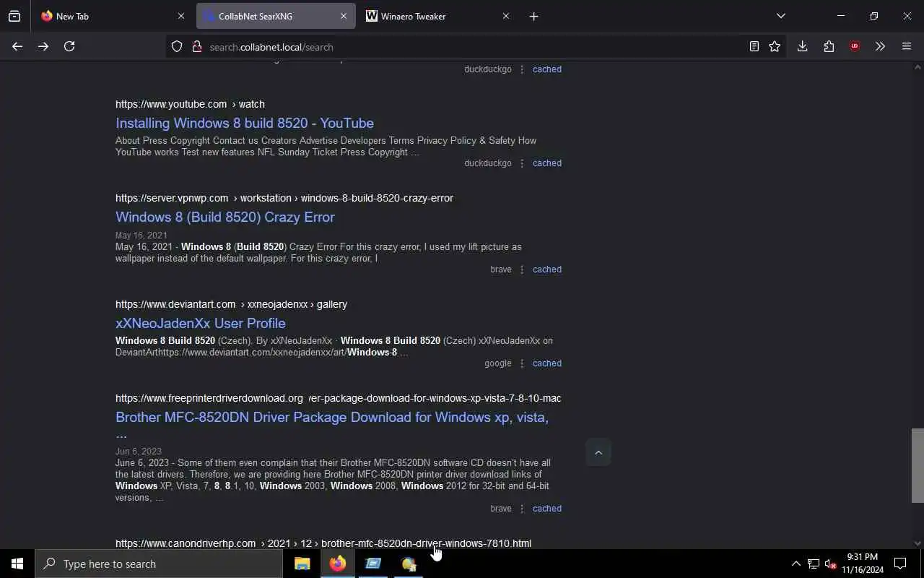Open cached link of topmost partial result
924x578 pixels.
coord(547,69)
